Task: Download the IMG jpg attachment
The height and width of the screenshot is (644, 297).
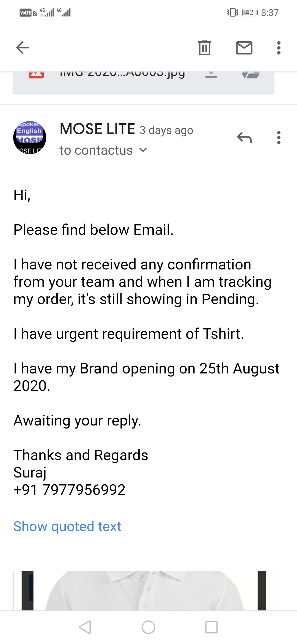Action: point(211,75)
